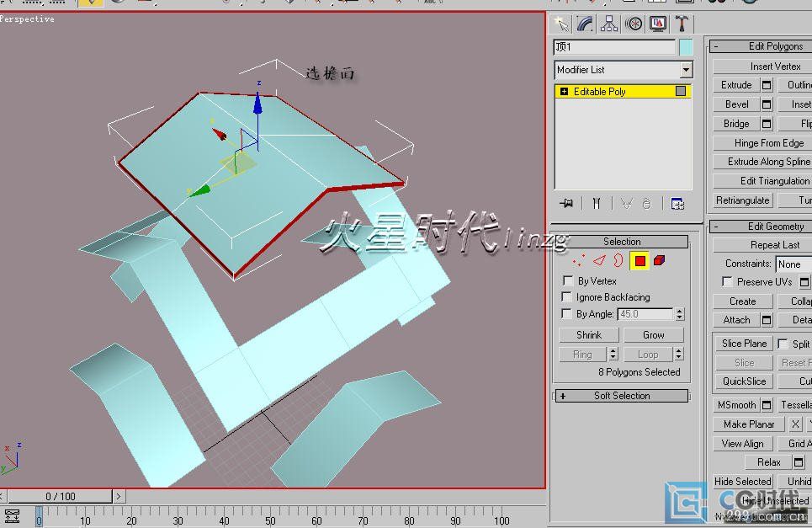The width and height of the screenshot is (812, 528).
Task: Click the Edit Triangulation button
Action: [x=762, y=181]
